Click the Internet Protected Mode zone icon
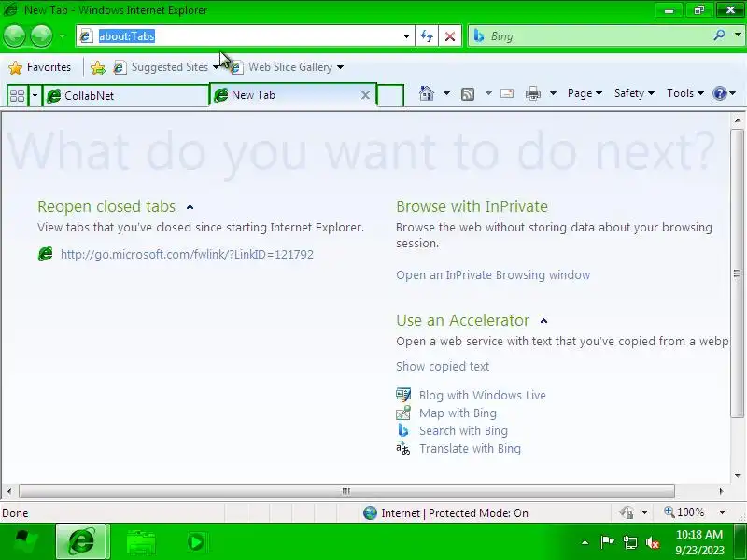 coord(370,512)
